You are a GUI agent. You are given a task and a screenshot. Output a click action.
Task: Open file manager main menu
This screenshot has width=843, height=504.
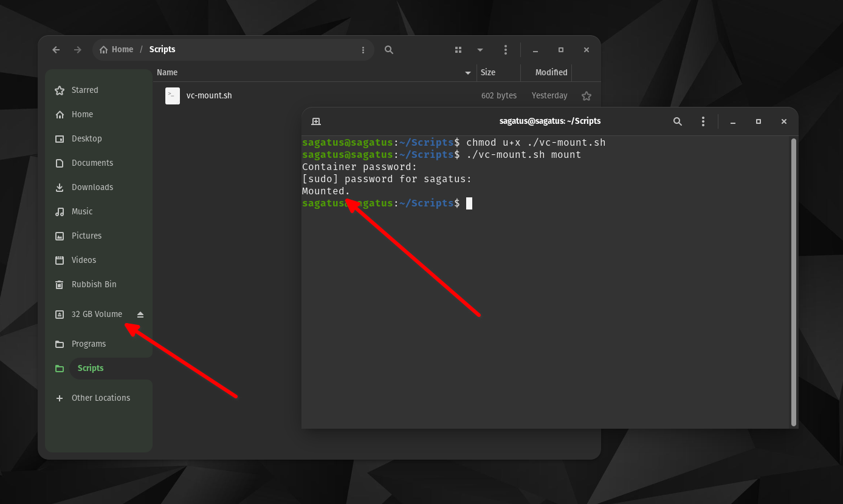click(x=506, y=50)
